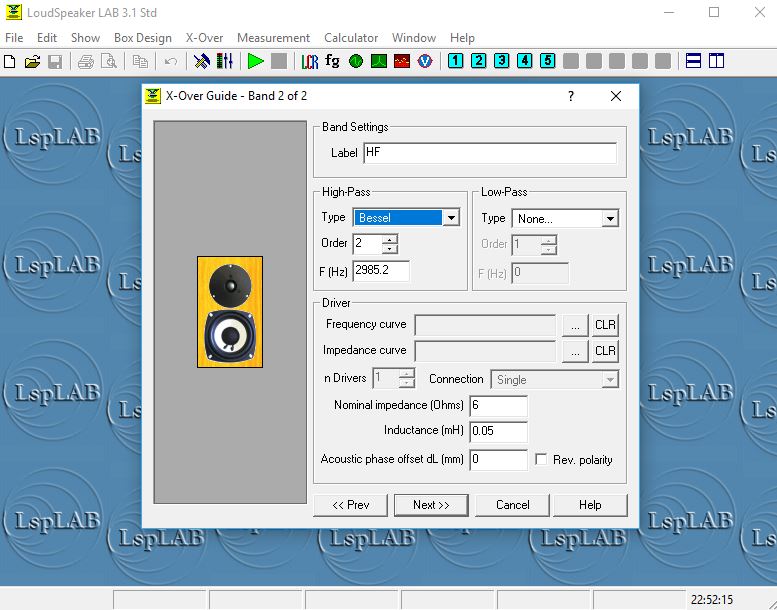Screen dimensions: 777x610
Task: Open the LCR meter icon
Action: coord(310,61)
